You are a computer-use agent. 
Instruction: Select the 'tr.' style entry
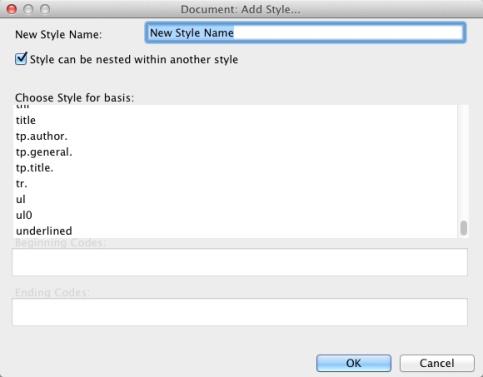(235, 184)
